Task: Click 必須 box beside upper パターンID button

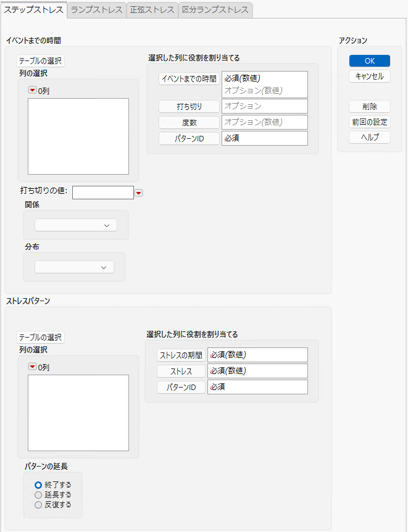Action: click(265, 138)
